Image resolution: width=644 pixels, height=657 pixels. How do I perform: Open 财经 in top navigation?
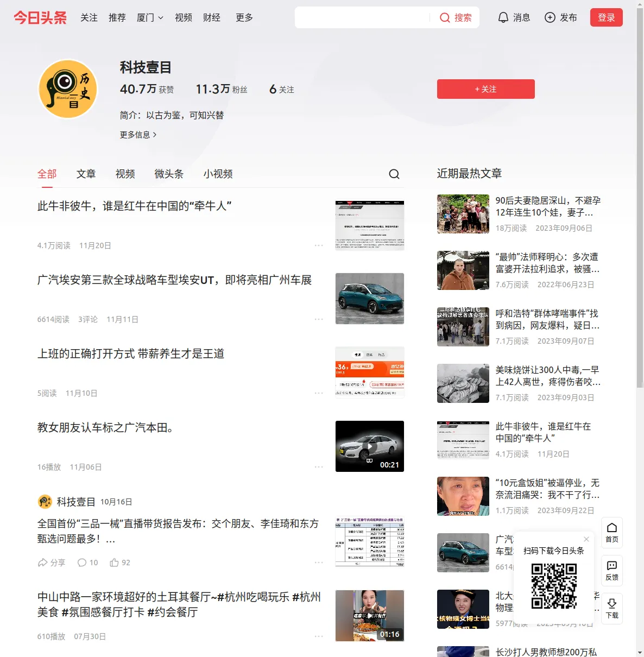coord(212,17)
